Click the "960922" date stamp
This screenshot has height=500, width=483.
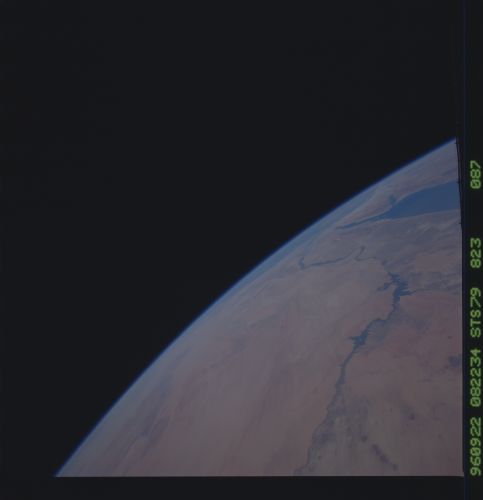pyautogui.click(x=476, y=447)
